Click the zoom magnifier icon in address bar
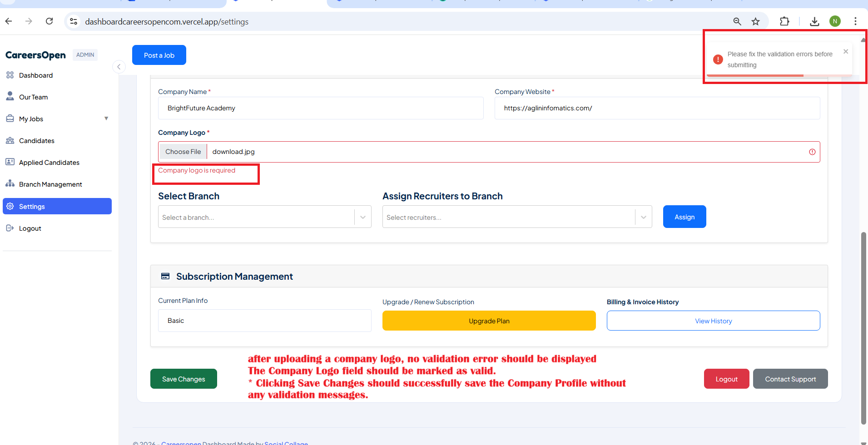The width and height of the screenshot is (868, 445). (x=737, y=21)
